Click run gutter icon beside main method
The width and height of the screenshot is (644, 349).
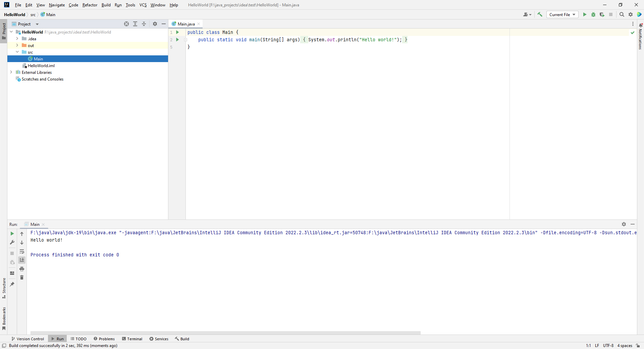point(178,40)
